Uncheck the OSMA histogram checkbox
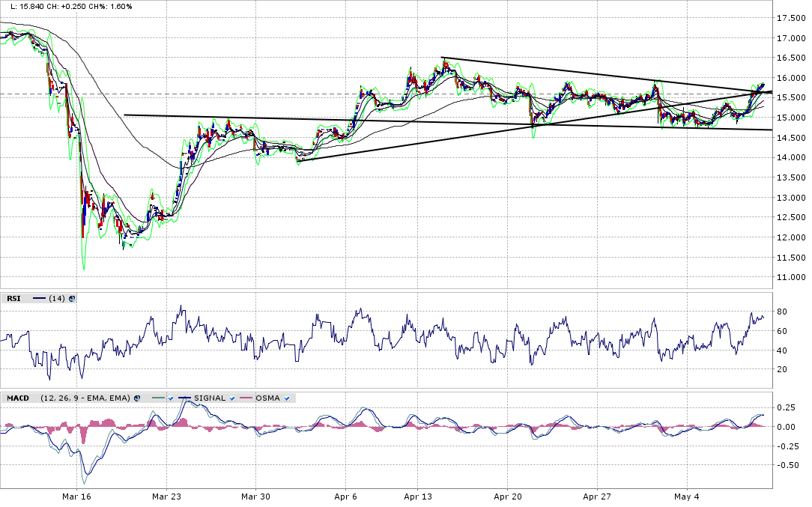Image resolution: width=812 pixels, height=507 pixels. click(x=288, y=398)
